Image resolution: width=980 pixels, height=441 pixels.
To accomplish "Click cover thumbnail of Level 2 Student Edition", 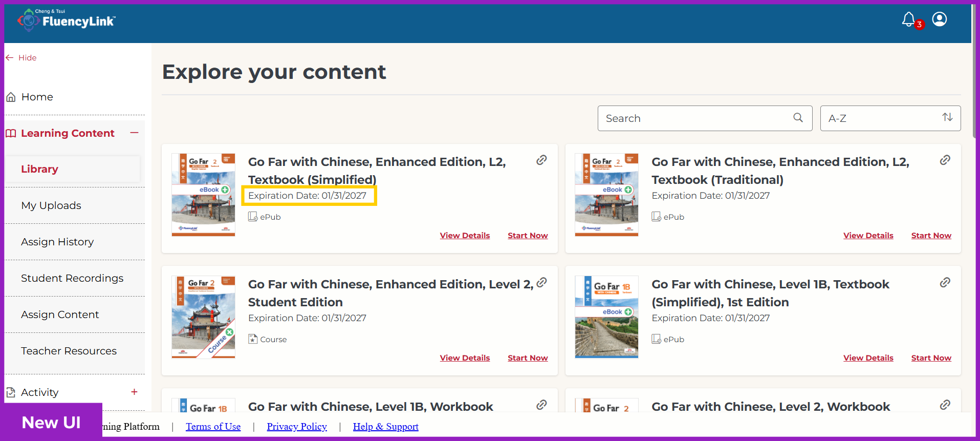I will point(203,317).
